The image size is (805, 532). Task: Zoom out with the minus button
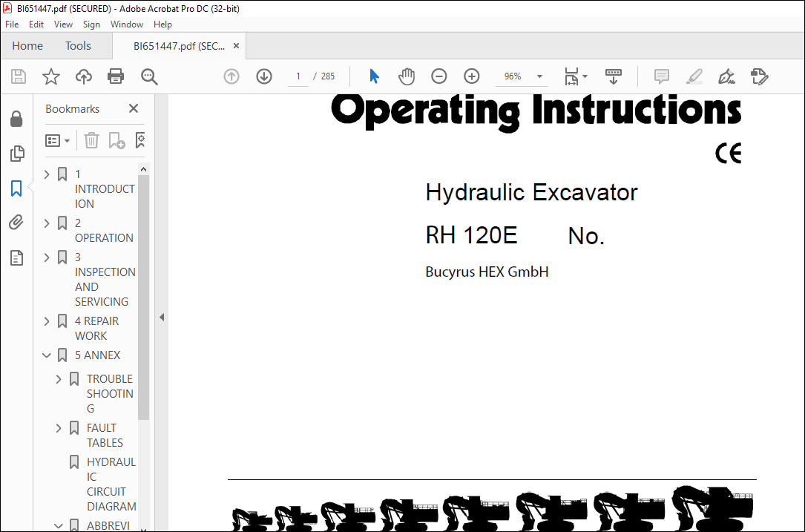coord(439,76)
